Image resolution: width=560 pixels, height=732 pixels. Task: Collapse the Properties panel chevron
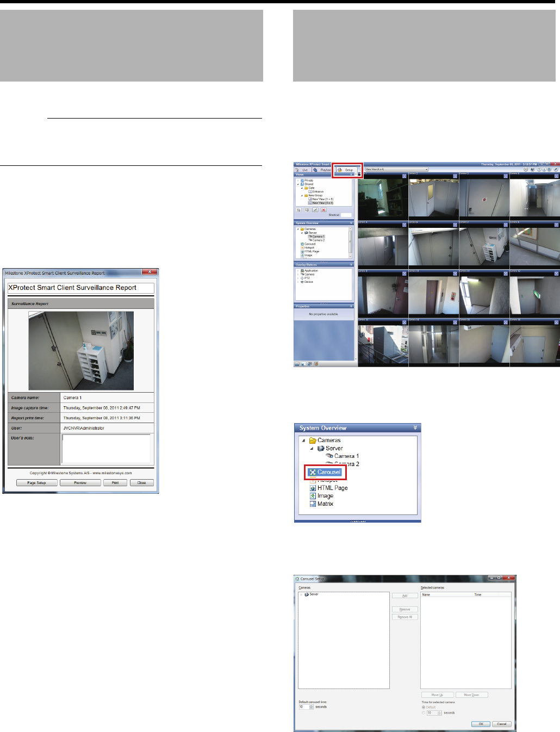[x=351, y=307]
